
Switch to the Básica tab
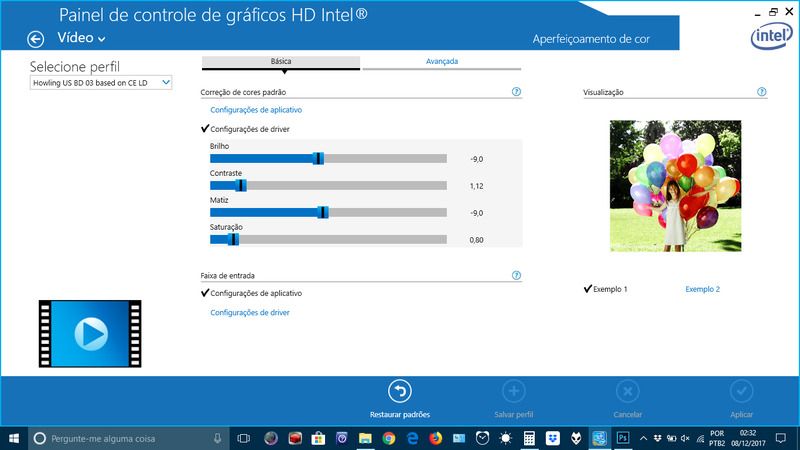(281, 62)
